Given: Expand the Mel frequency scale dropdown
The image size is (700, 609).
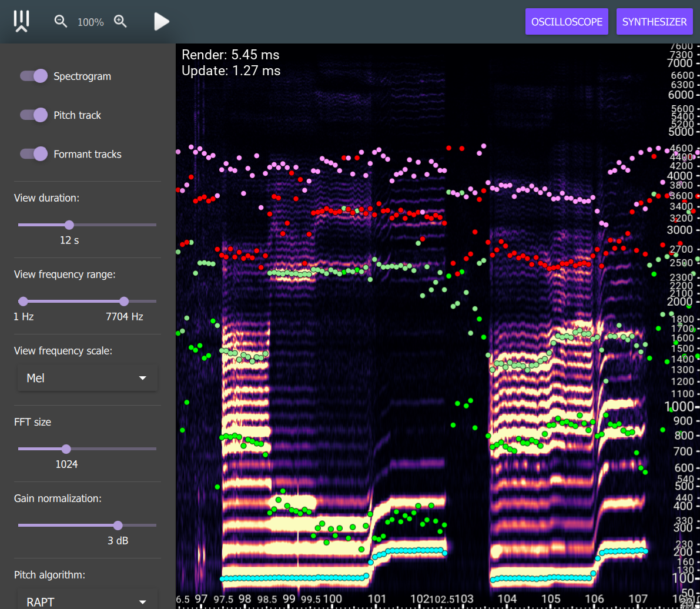Looking at the screenshot, I should (88, 378).
